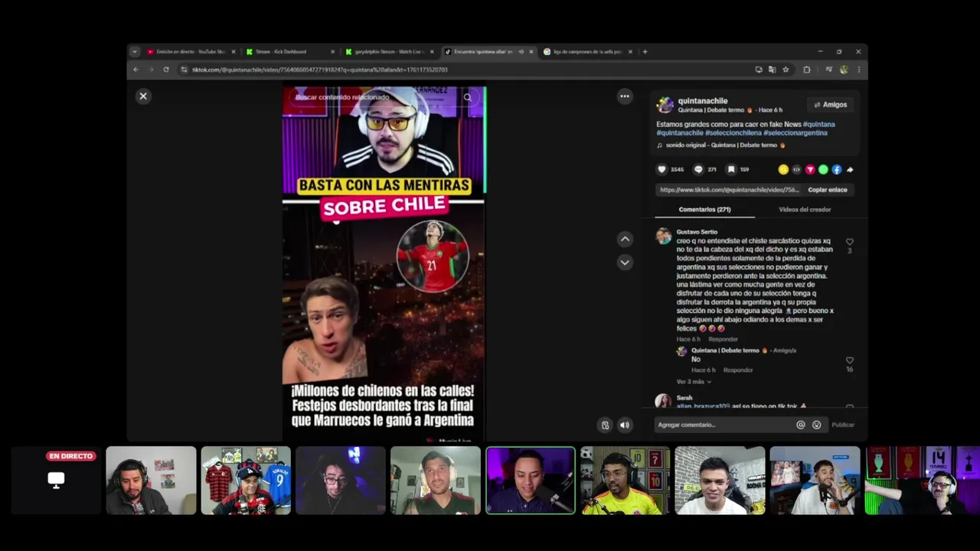Click Publicar to post comment
The width and height of the screenshot is (980, 551).
[x=843, y=425]
